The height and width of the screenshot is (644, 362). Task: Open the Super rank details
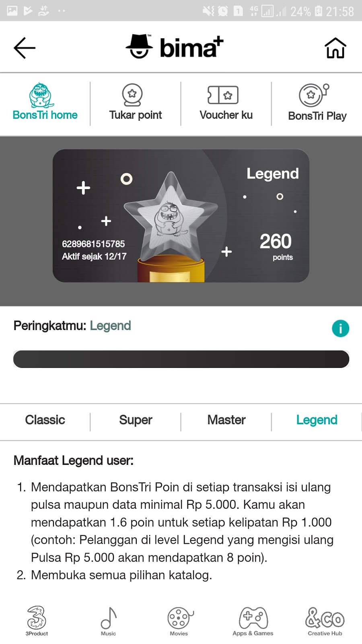[x=135, y=420]
